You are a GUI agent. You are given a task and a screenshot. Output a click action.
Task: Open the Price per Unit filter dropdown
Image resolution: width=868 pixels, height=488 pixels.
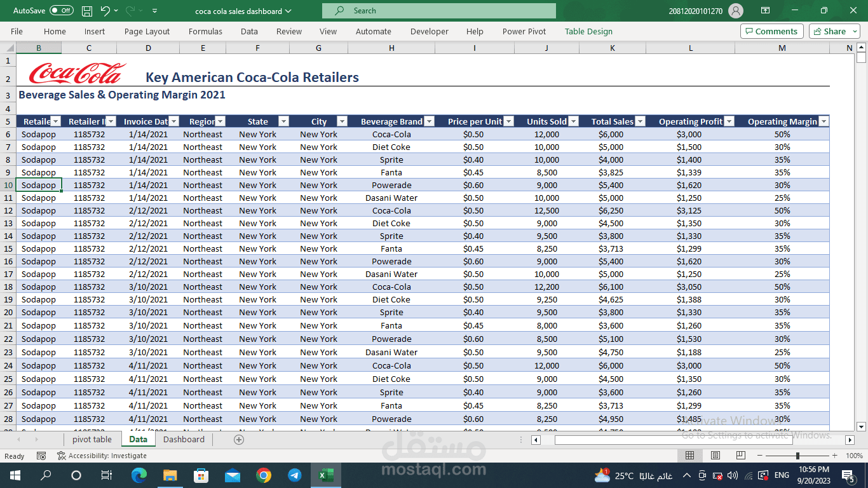[508, 121]
